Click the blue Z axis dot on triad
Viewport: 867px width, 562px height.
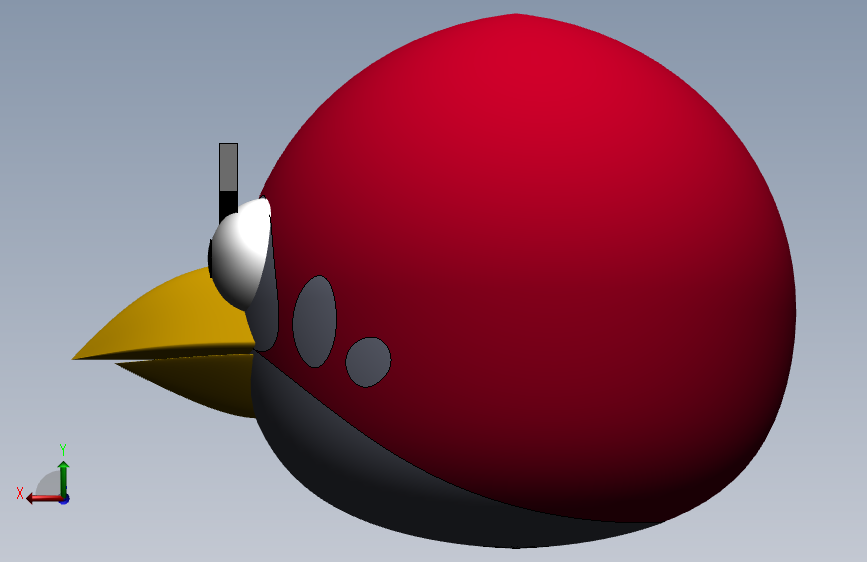click(65, 500)
